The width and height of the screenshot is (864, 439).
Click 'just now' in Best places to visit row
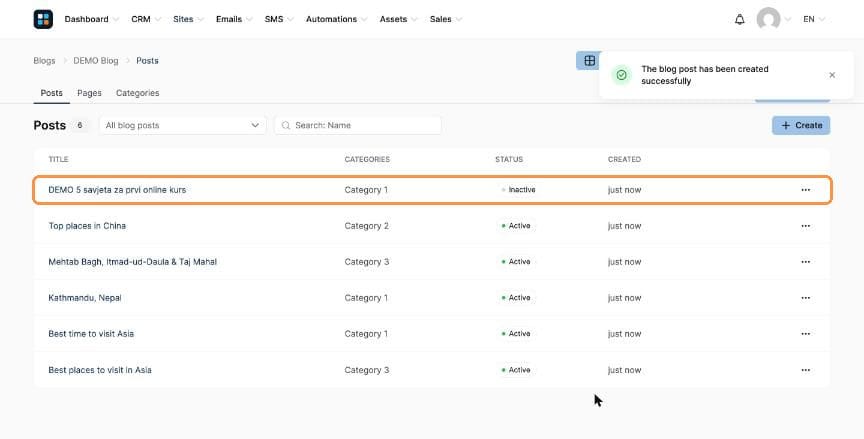pyautogui.click(x=624, y=370)
